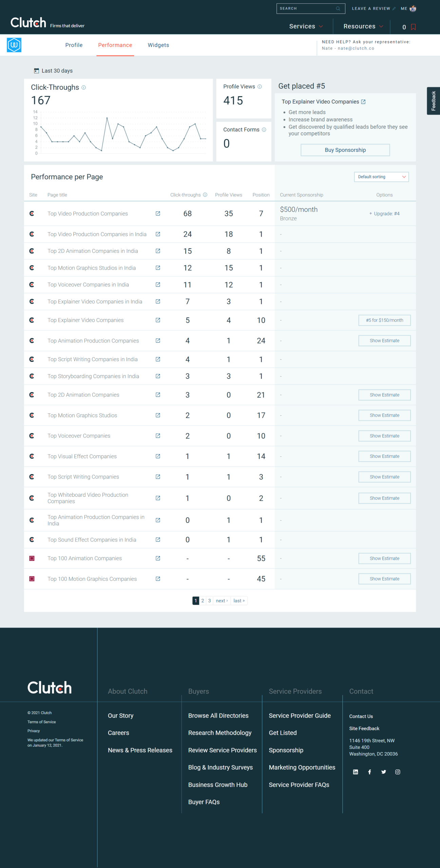
Task: Click the bookmark icon in header
Action: pos(413,27)
